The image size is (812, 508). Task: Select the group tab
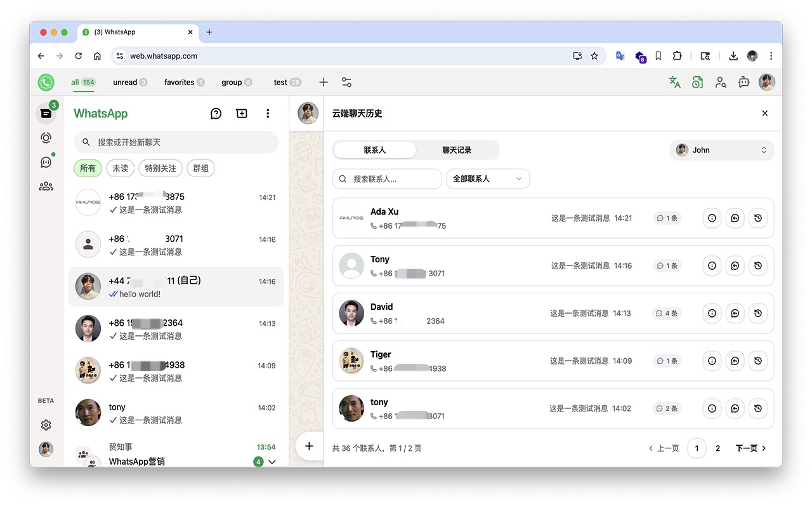[x=237, y=82]
